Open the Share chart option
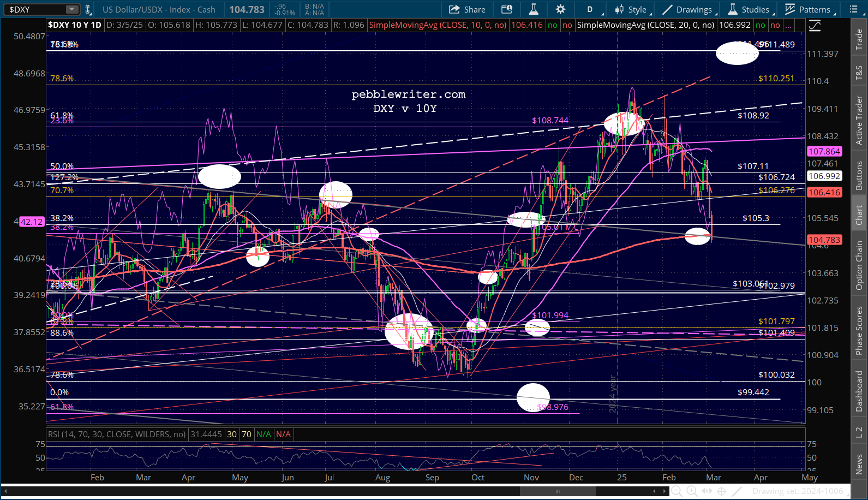This screenshot has width=868, height=500. click(467, 9)
